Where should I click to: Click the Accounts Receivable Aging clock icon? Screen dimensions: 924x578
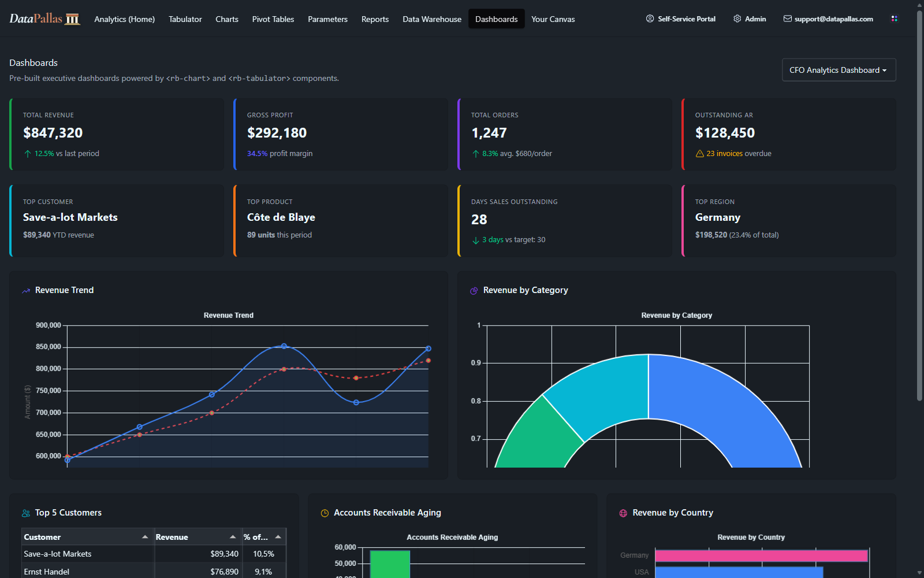coord(325,513)
